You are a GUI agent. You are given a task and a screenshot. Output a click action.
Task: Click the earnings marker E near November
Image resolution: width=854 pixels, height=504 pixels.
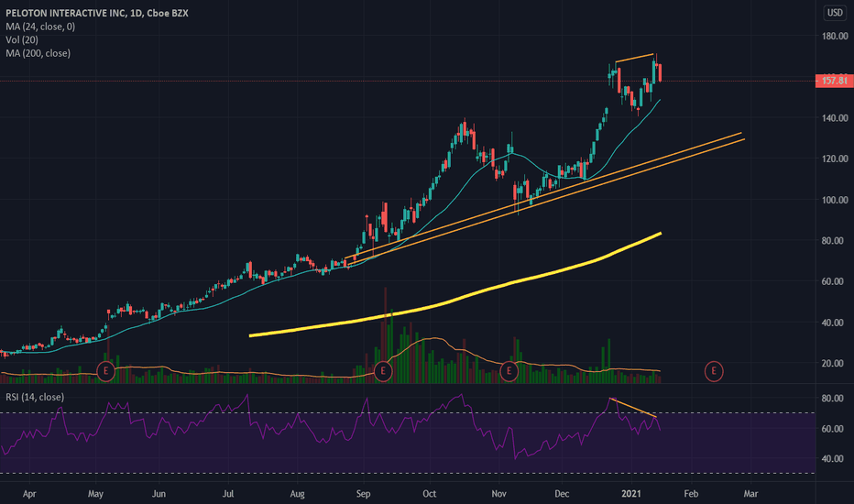pos(509,372)
